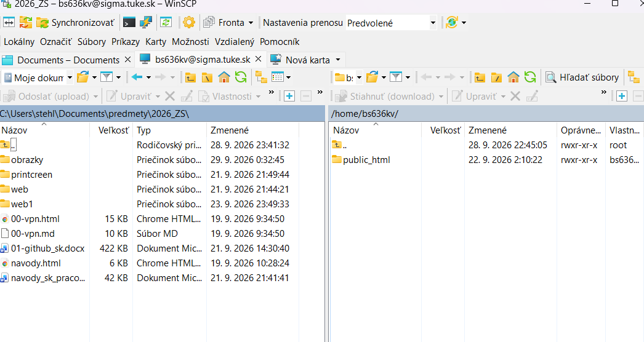The height and width of the screenshot is (342, 644).
Task: Click local panel filter funnel icon
Action: click(107, 77)
